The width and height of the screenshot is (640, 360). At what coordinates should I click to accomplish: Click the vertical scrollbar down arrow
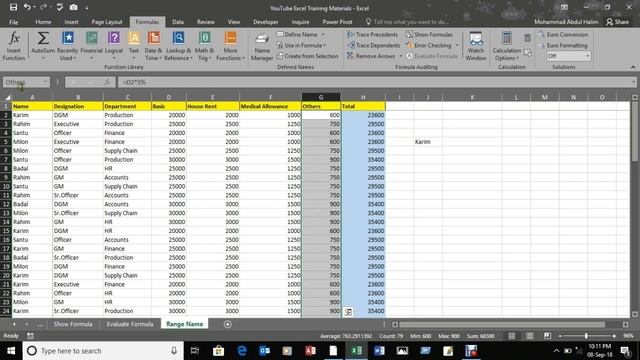pos(635,314)
